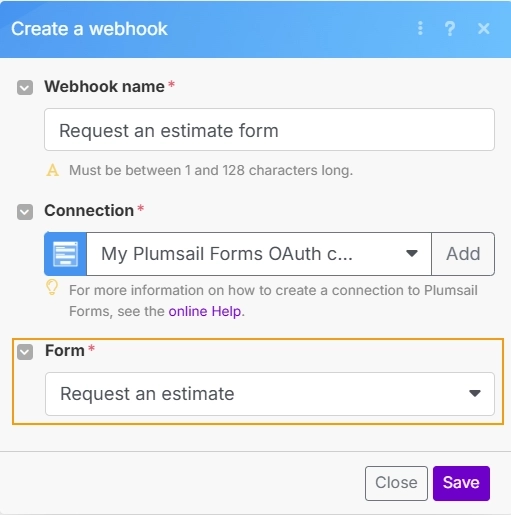Select the My Plumsail Forms OAuth connection box

tap(259, 254)
